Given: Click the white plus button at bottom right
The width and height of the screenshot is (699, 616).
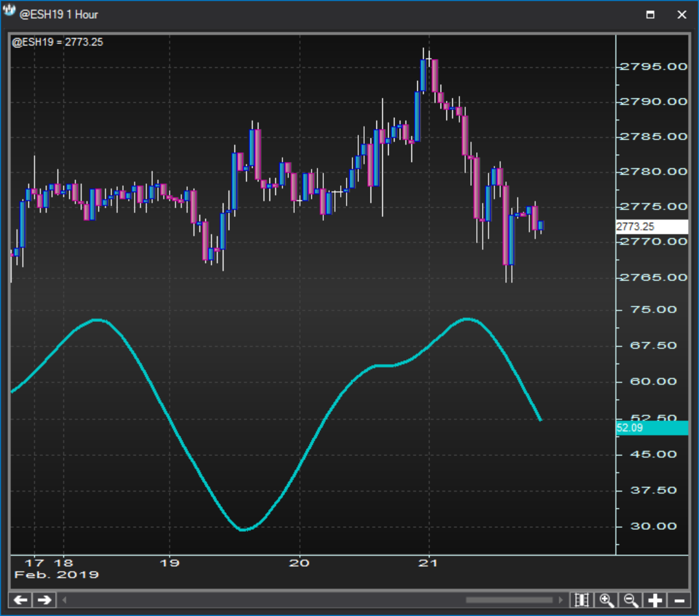Looking at the screenshot, I should pyautogui.click(x=656, y=600).
